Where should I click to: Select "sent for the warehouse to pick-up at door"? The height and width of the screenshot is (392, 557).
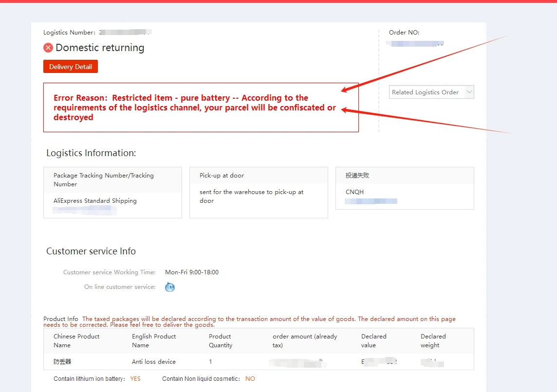(x=251, y=196)
